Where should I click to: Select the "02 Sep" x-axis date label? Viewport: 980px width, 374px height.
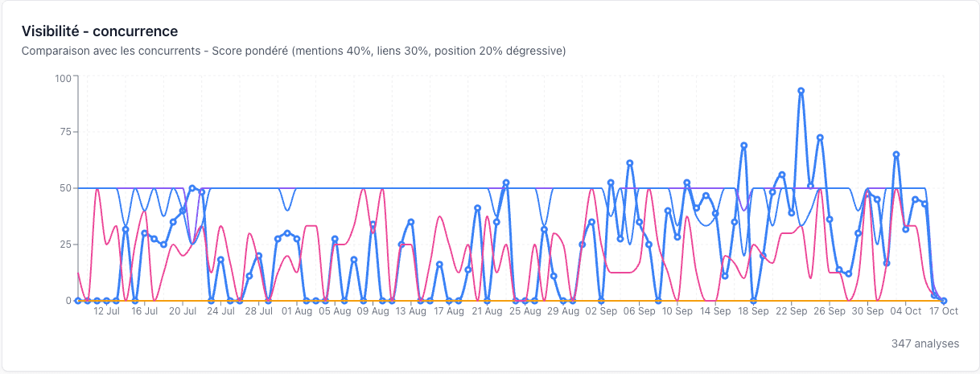pyautogui.click(x=601, y=310)
